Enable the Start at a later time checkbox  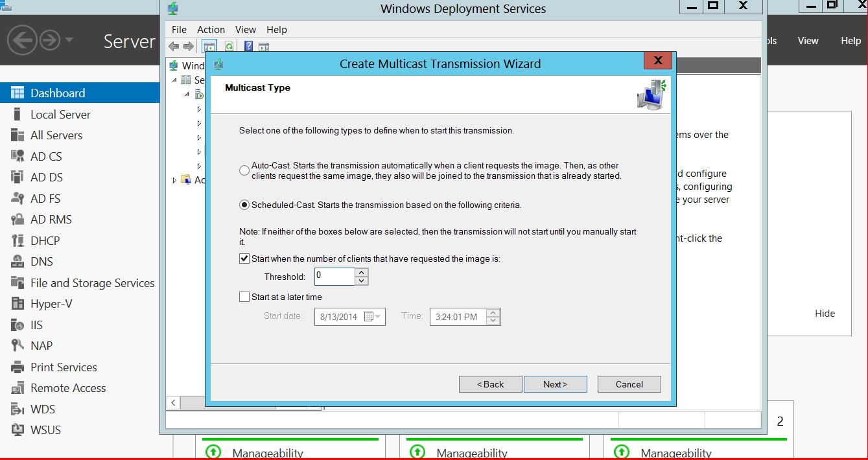(x=244, y=297)
